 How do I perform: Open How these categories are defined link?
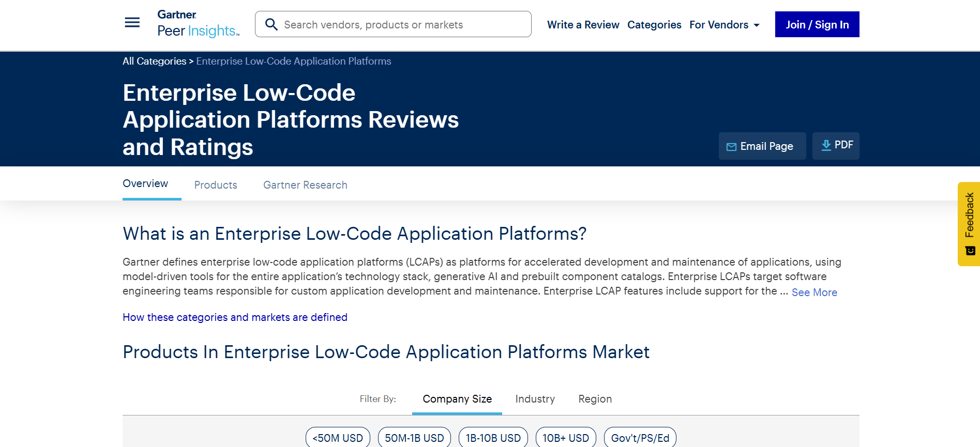click(x=235, y=317)
